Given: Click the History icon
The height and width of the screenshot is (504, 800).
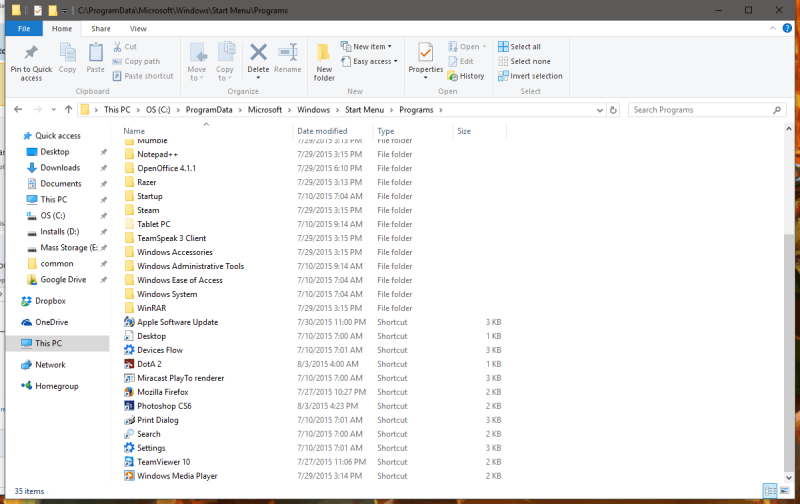Looking at the screenshot, I should pyautogui.click(x=452, y=76).
